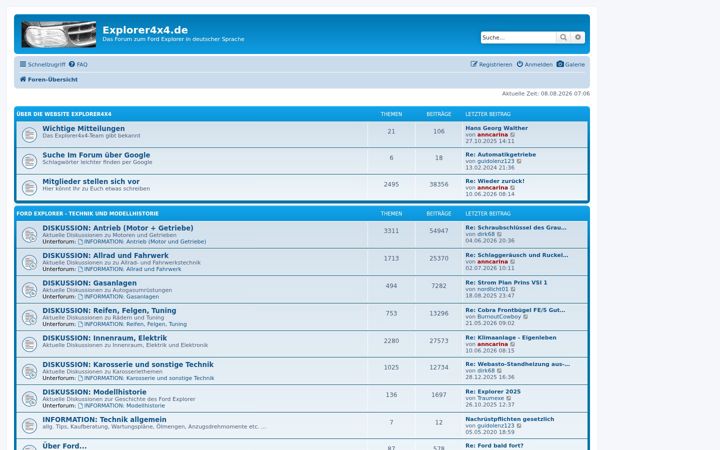Open profile of user BurnoutCowboy
The width and height of the screenshot is (720, 450).
point(499,317)
